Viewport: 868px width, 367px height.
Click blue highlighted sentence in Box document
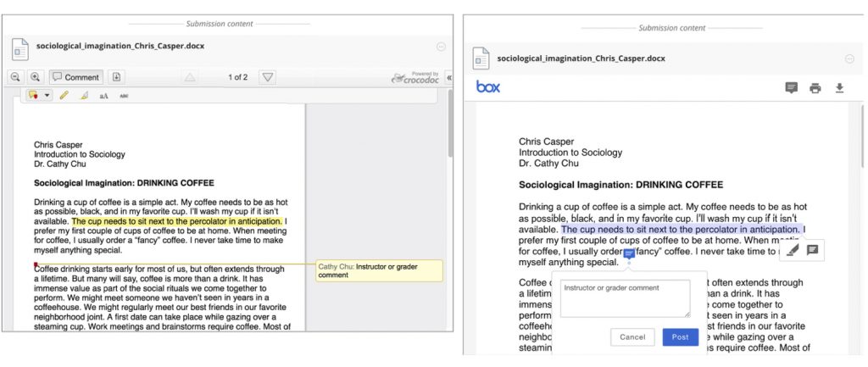click(x=681, y=229)
